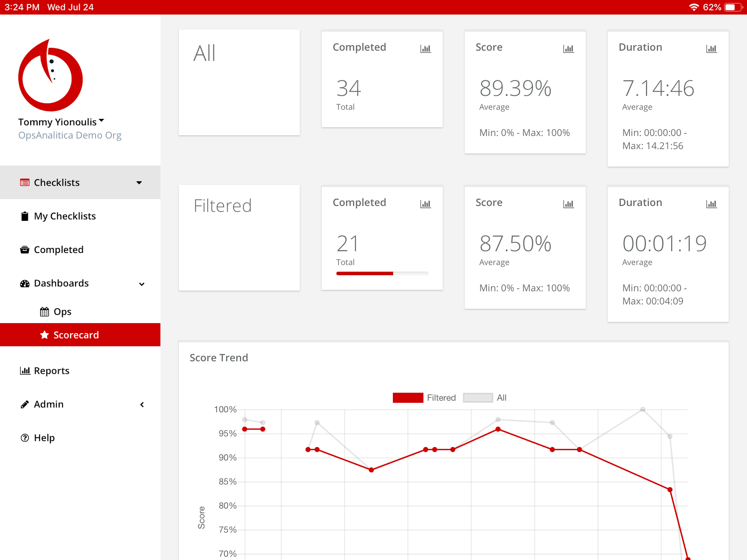Screen dimensions: 747x560
Task: Tap the Wi-Fi status icon
Action: tap(693, 7)
